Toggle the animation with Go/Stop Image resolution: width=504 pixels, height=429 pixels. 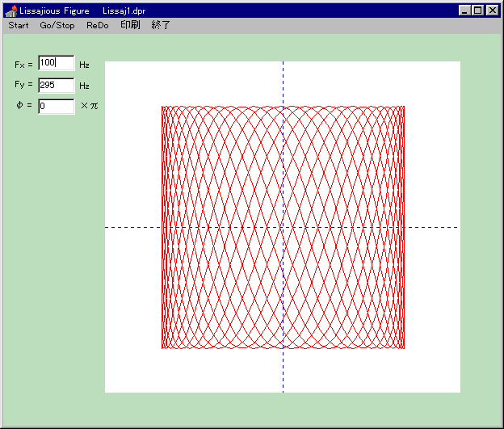57,25
